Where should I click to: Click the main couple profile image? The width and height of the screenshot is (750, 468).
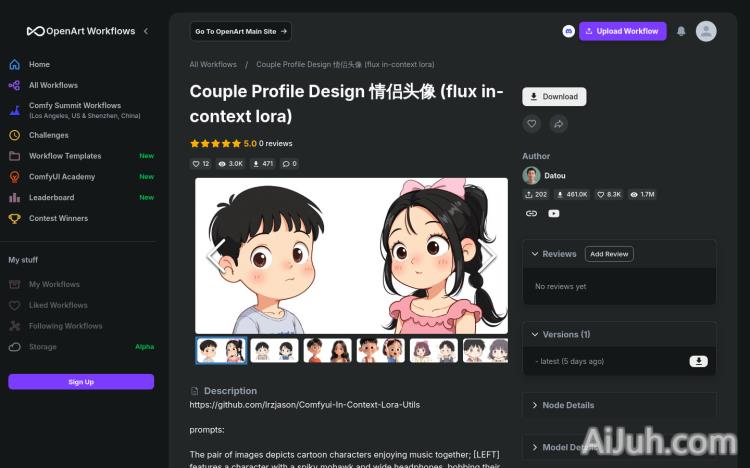352,256
